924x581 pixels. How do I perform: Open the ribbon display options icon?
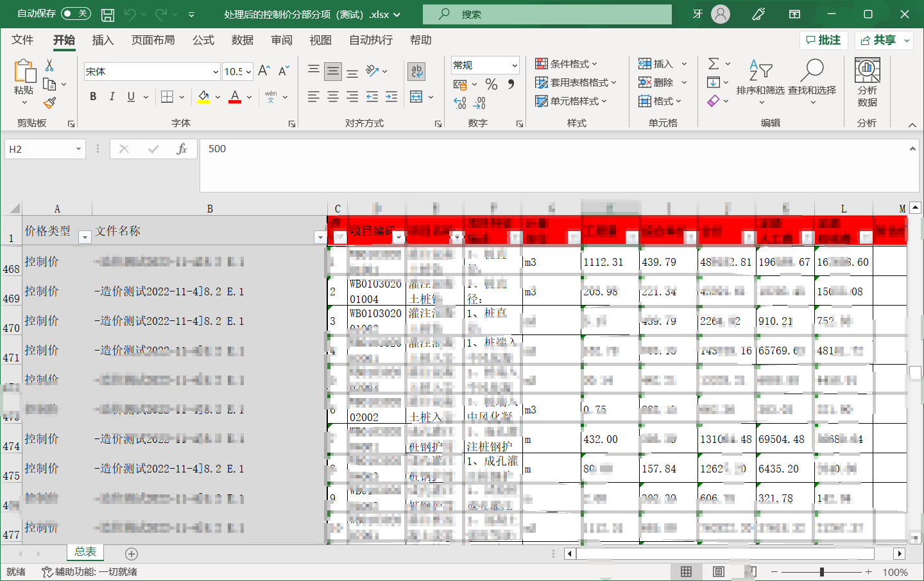794,14
